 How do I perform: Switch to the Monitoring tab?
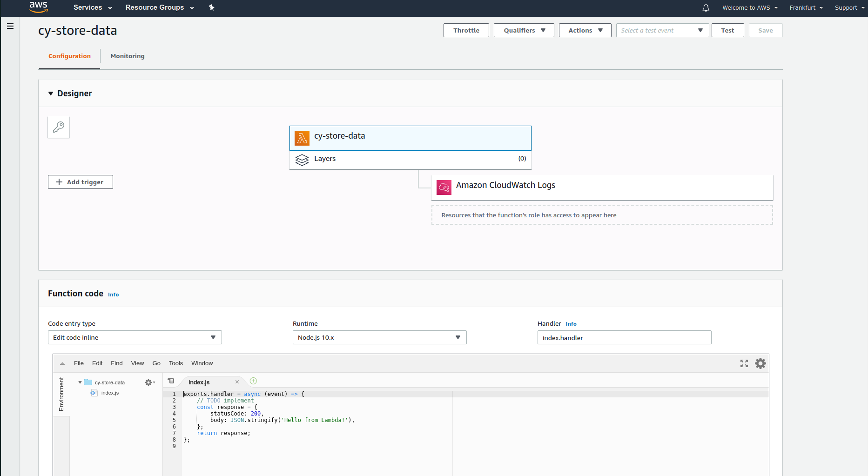128,56
